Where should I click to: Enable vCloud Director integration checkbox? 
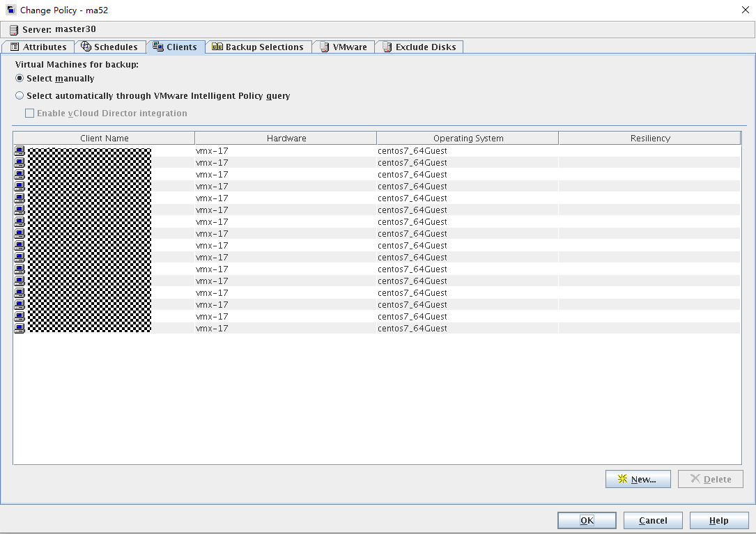(30, 113)
